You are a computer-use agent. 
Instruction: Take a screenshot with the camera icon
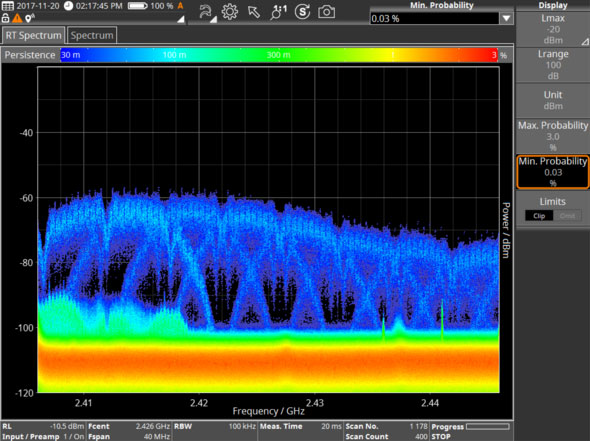326,12
